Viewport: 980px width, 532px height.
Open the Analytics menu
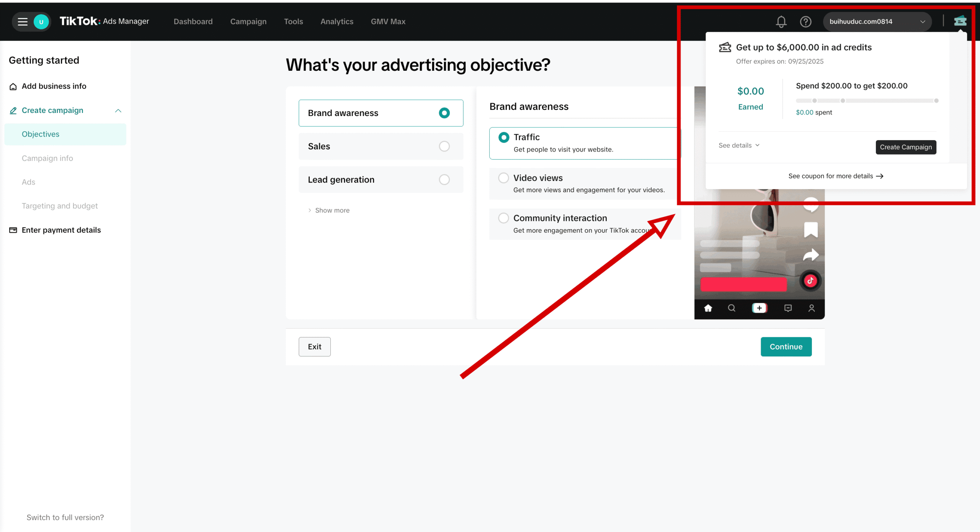[x=337, y=22]
